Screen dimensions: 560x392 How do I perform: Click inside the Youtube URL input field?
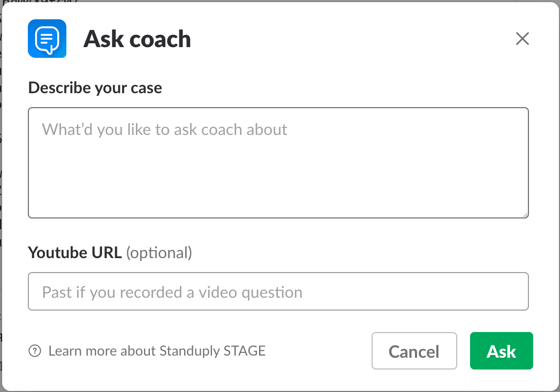[x=278, y=292]
